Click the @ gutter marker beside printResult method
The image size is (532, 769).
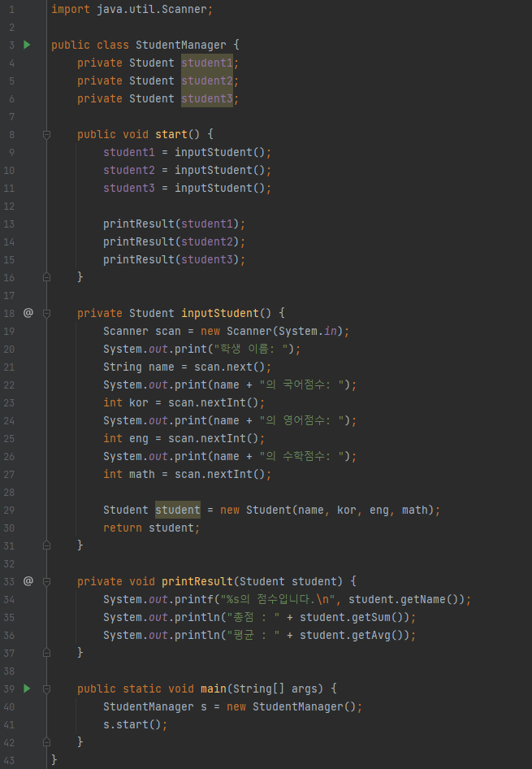28,581
